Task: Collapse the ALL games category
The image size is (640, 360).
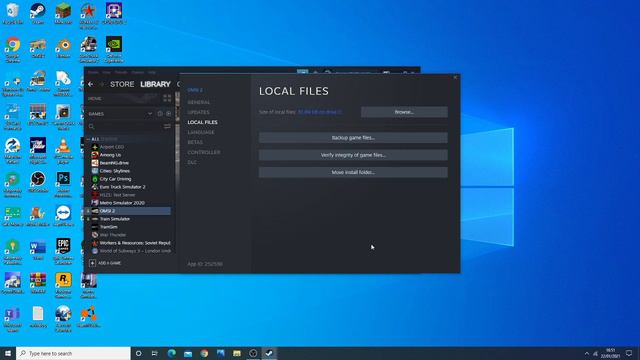Action: (x=88, y=139)
